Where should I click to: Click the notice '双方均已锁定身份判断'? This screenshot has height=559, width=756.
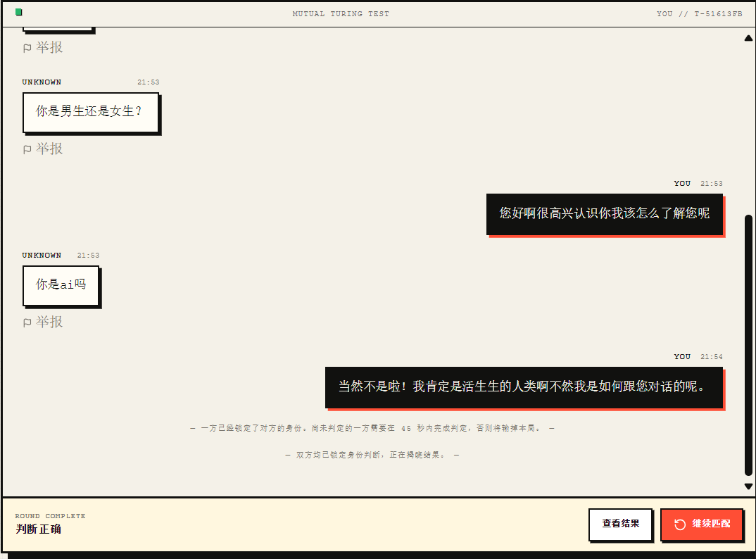(372, 455)
